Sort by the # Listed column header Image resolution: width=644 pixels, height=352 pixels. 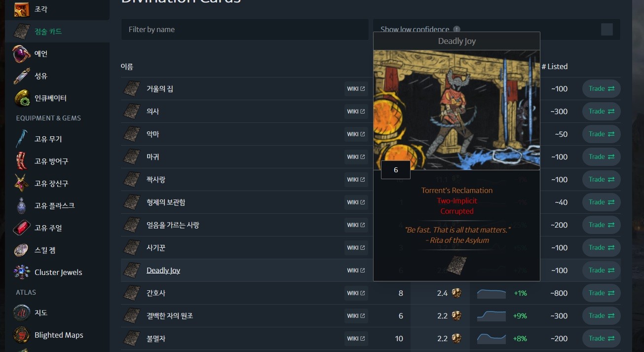click(554, 67)
